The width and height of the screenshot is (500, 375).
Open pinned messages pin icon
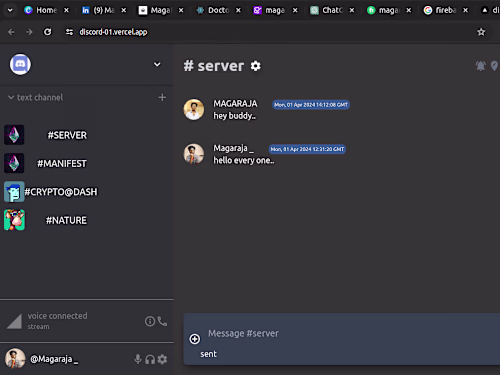[494, 66]
